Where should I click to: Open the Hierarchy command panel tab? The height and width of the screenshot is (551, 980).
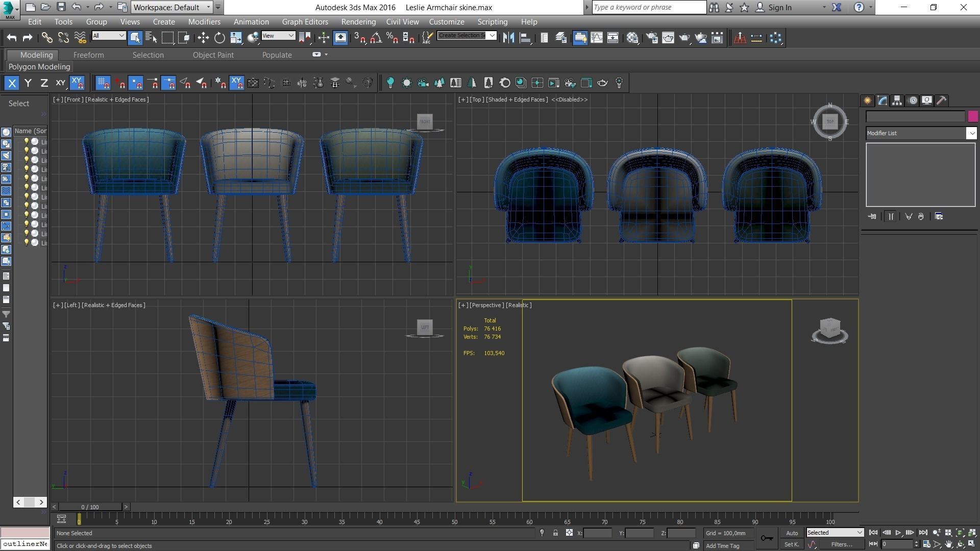[897, 101]
